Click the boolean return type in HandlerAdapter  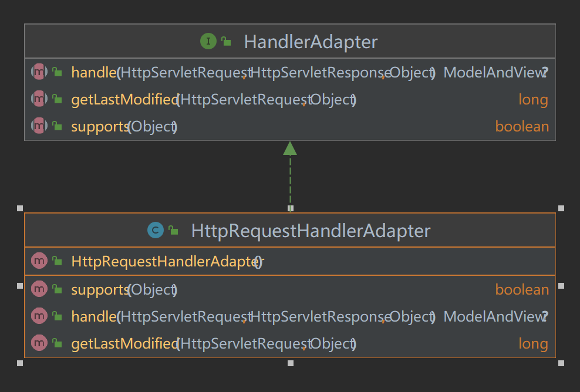(522, 127)
